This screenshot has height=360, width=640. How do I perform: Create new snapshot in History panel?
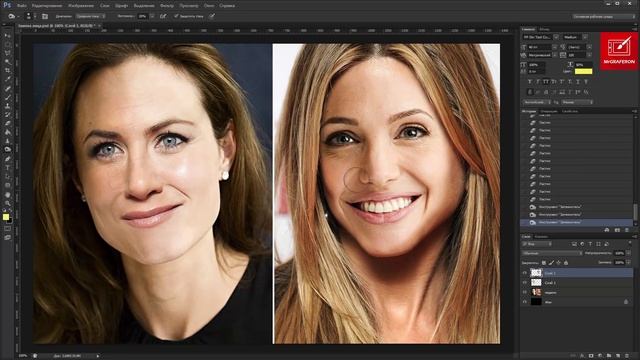[617, 230]
